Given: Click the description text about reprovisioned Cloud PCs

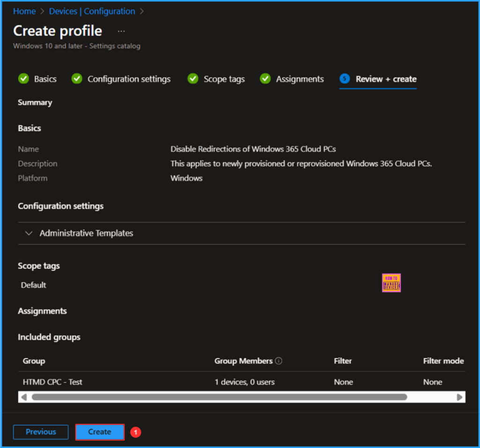Looking at the screenshot, I should tap(301, 164).
